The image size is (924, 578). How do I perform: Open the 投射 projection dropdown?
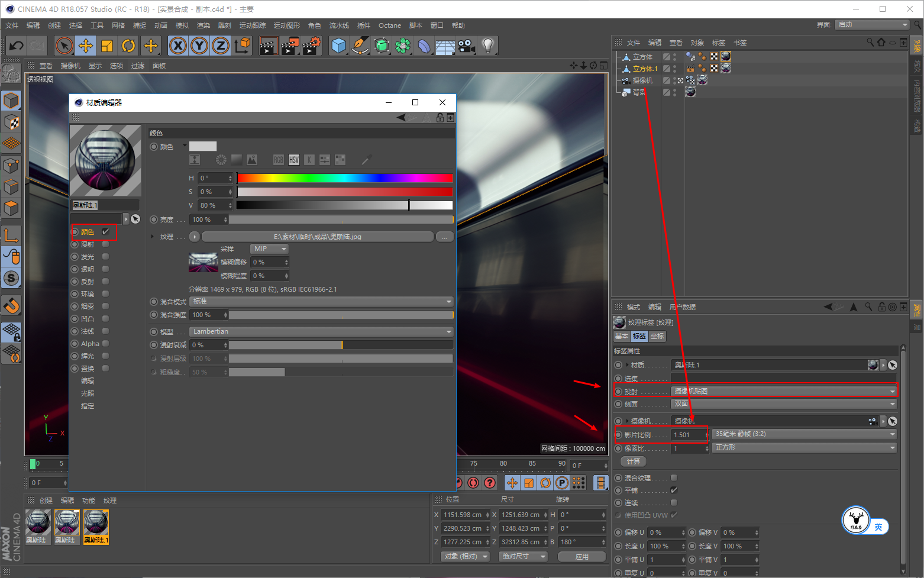[x=784, y=391]
